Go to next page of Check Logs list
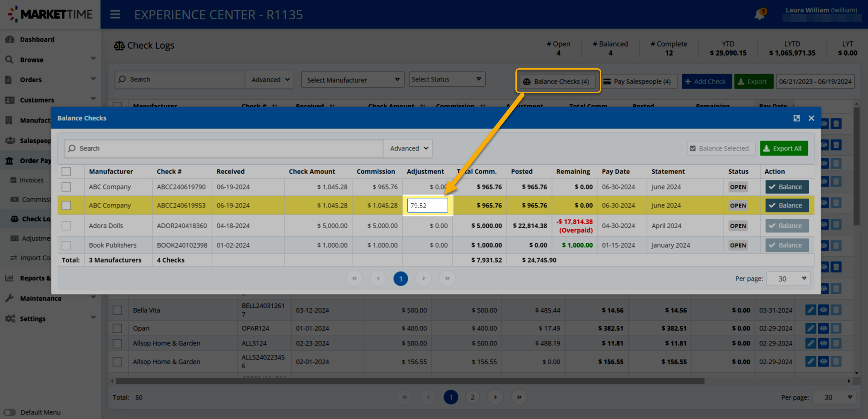This screenshot has height=419, width=868. point(495,397)
